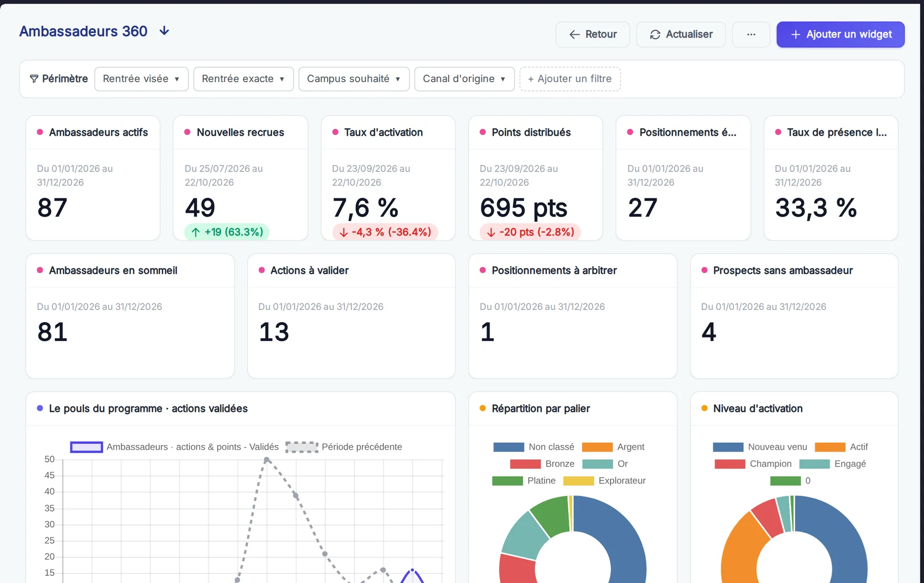Toggle the Engagé legend entry

click(833, 464)
